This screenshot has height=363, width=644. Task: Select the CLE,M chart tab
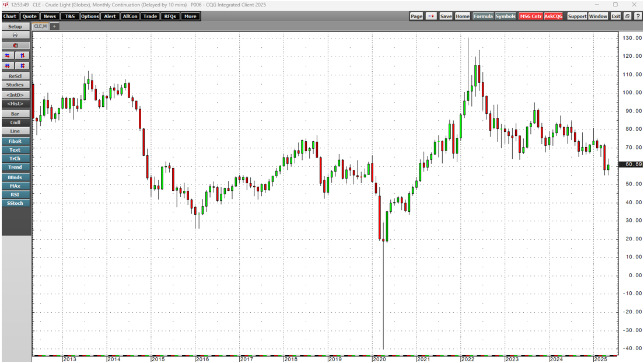40,26
